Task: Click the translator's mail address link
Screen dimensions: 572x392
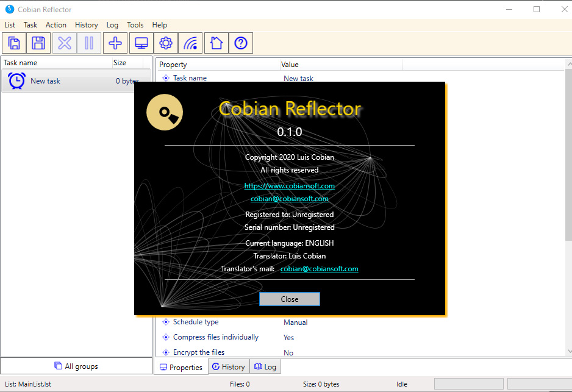Action: coord(319,269)
